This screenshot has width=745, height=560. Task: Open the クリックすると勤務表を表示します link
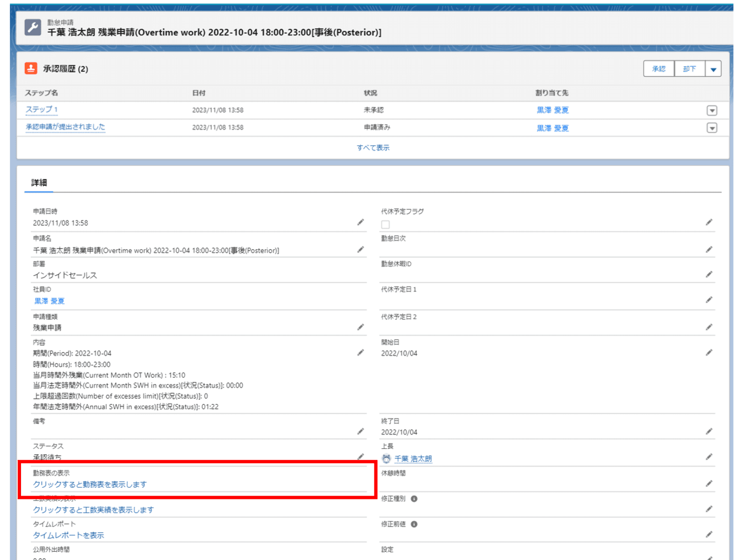coord(90,484)
